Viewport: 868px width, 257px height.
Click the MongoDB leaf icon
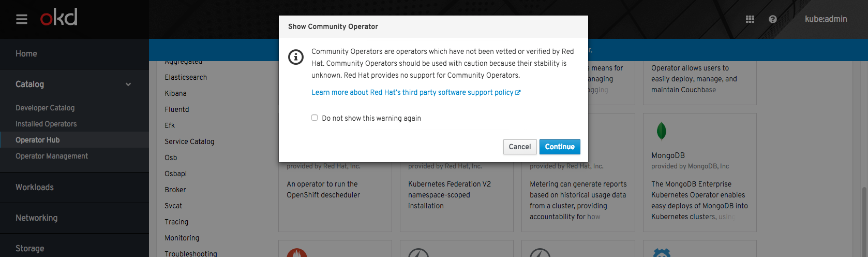point(661,131)
